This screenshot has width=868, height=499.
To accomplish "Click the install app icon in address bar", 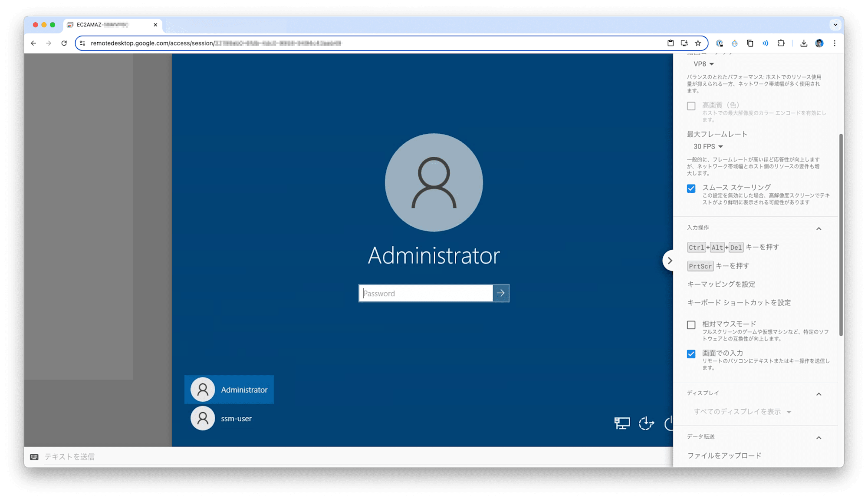I will (x=684, y=43).
